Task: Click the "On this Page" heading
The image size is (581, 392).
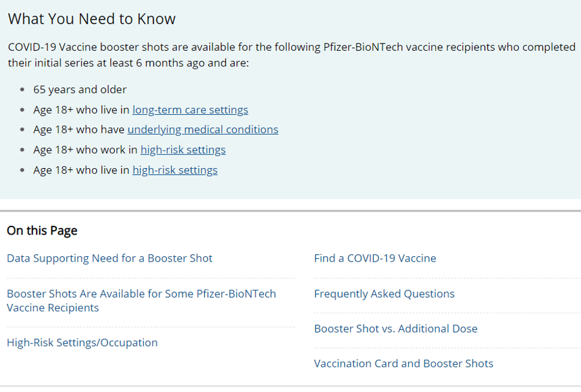Action: [42, 231]
